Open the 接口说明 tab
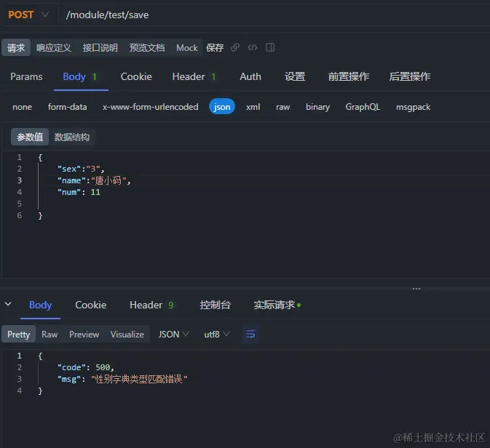Viewport: 490px width, 448px height. [x=100, y=48]
